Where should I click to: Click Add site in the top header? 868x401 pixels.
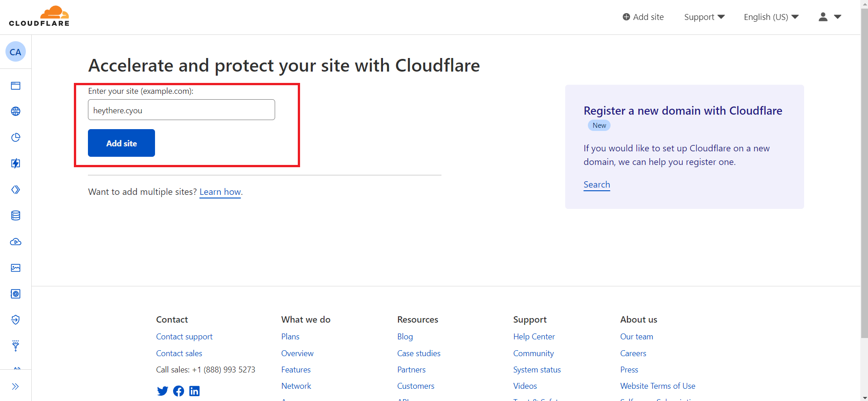click(643, 17)
